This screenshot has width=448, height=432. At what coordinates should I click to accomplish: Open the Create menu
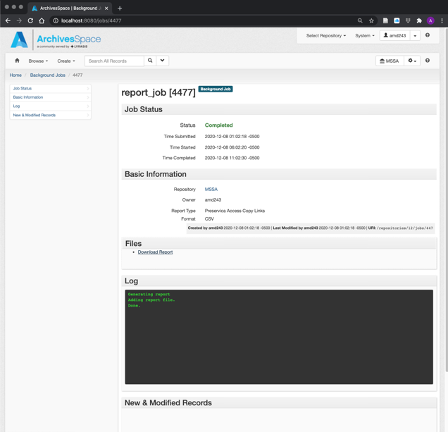click(x=66, y=61)
